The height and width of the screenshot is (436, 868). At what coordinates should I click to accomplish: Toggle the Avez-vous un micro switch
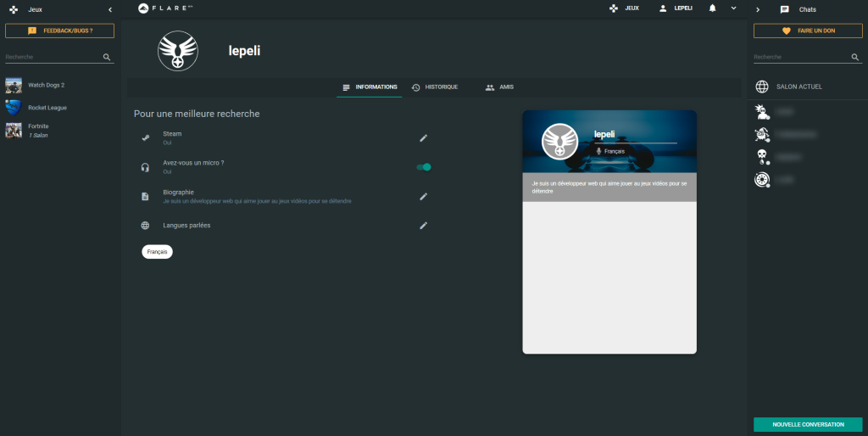pos(424,167)
